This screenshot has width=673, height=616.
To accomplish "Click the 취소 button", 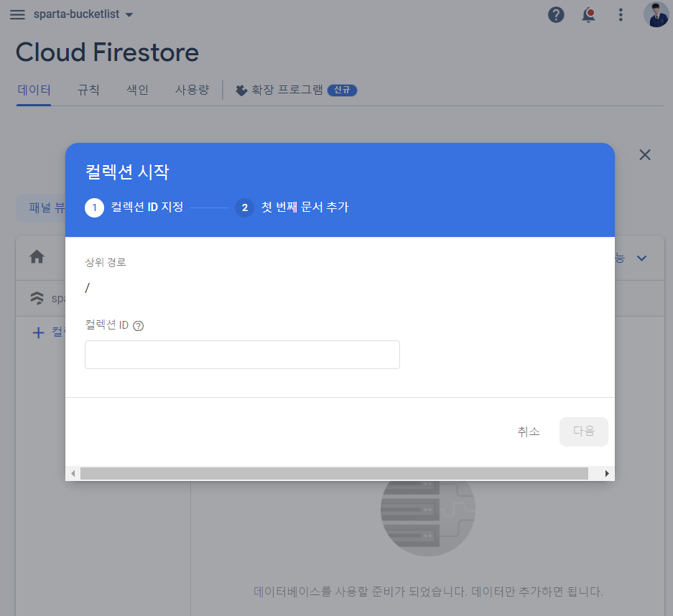I will [x=529, y=431].
